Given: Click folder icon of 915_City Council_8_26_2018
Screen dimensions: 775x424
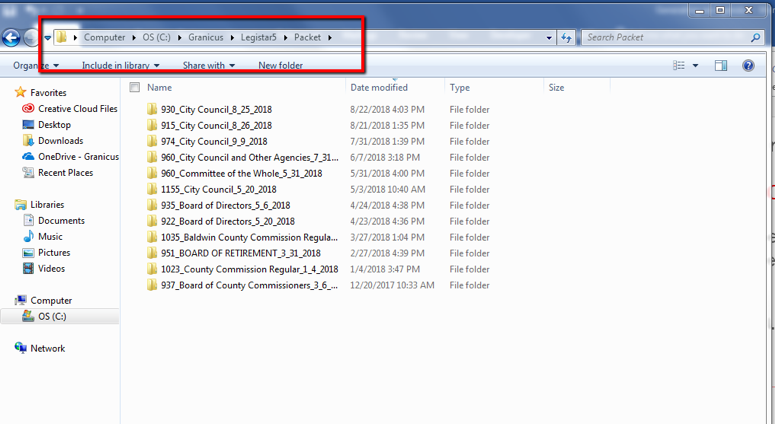Looking at the screenshot, I should pyautogui.click(x=152, y=125).
